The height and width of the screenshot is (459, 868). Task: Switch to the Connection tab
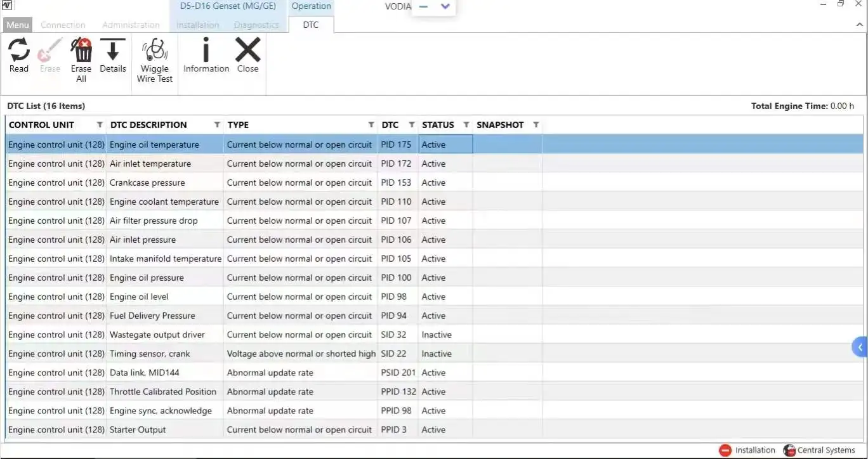[63, 25]
